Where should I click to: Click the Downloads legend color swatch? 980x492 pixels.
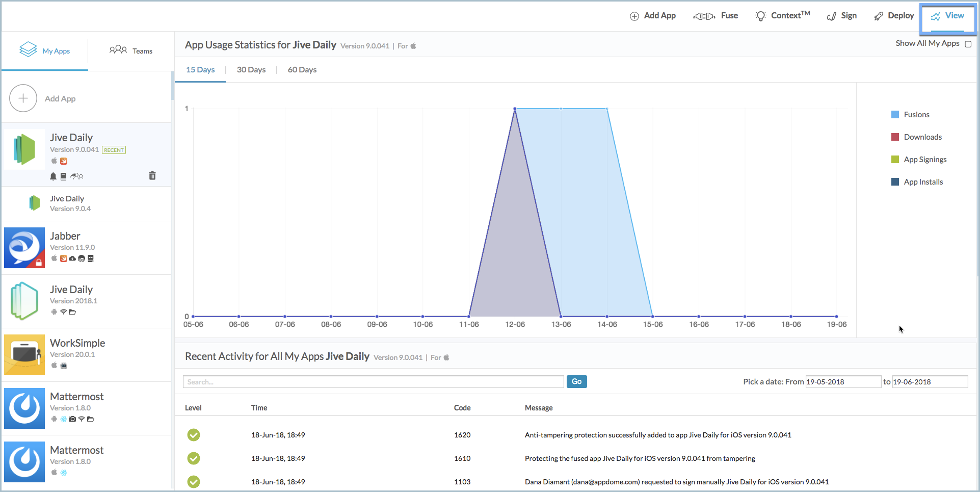click(895, 137)
